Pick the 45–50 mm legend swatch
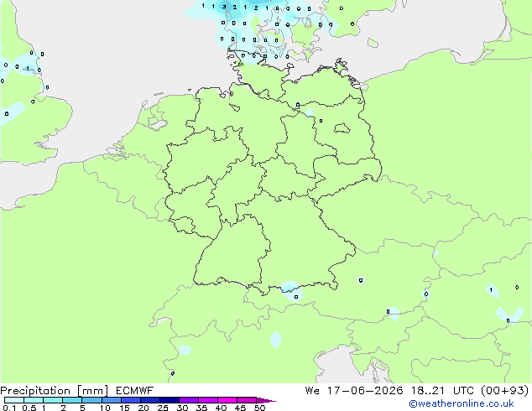532x411 pixels. coord(247,400)
